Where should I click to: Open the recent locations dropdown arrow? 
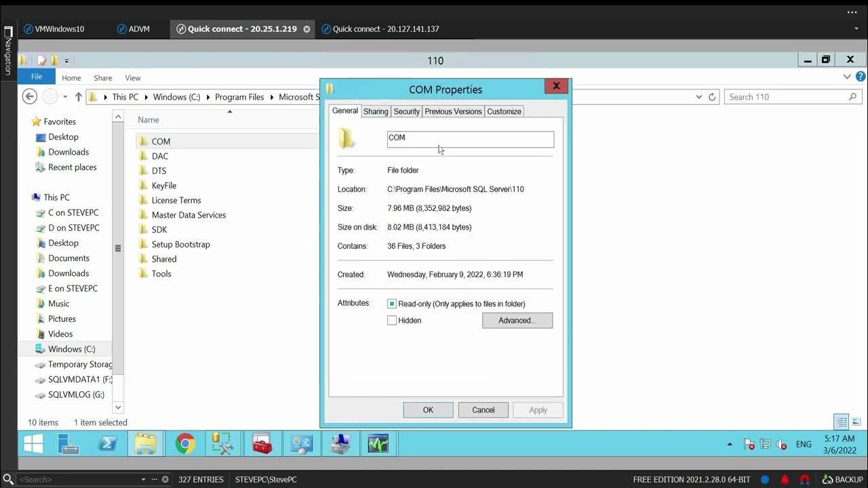(x=65, y=97)
